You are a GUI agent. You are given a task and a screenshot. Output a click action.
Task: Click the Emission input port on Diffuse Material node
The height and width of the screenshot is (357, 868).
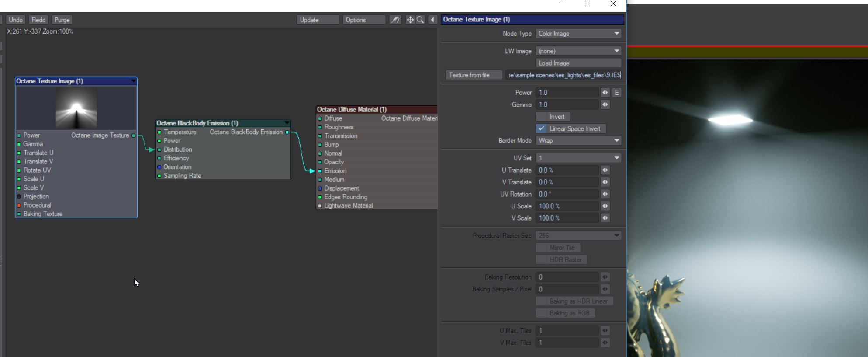coord(320,171)
